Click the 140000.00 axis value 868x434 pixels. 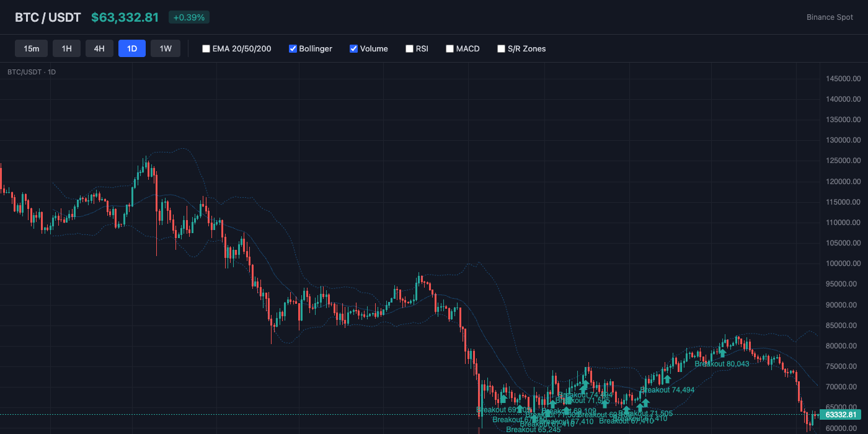click(x=844, y=99)
